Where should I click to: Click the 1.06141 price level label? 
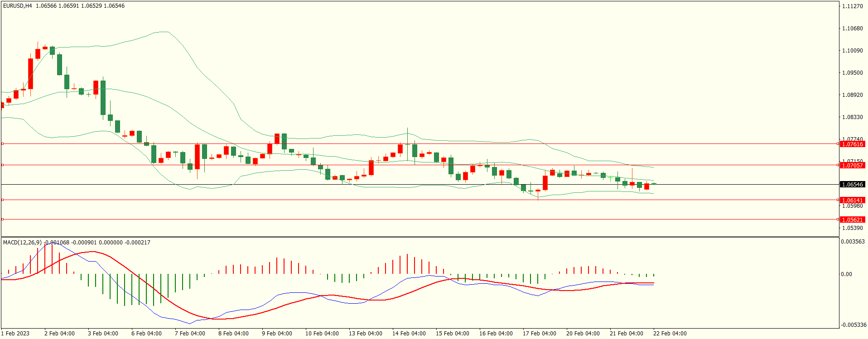tap(852, 200)
